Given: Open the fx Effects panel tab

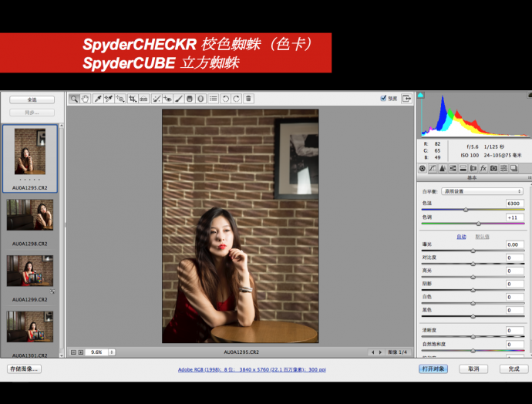Looking at the screenshot, I should 483,168.
